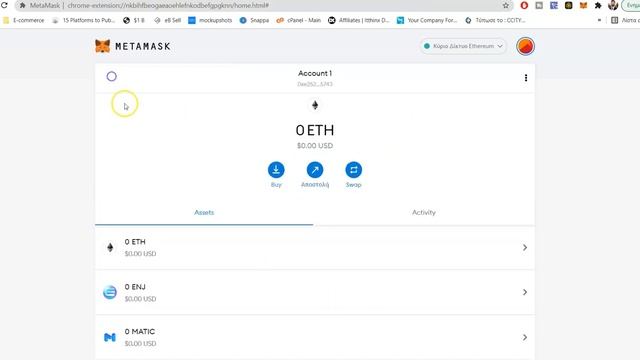
Task: Open the Affiliates bookmark
Action: click(x=359, y=20)
